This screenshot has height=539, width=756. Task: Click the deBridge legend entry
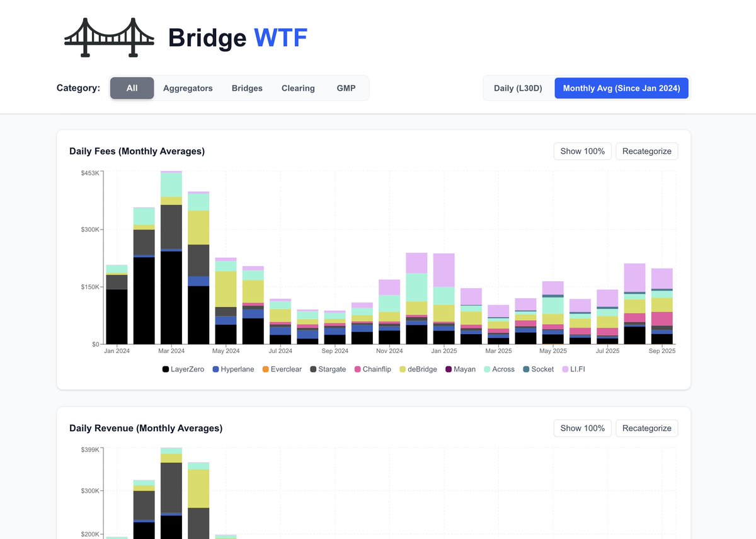pos(418,369)
